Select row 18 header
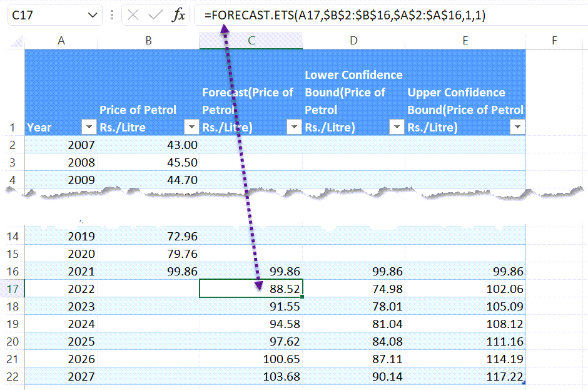 click(13, 306)
